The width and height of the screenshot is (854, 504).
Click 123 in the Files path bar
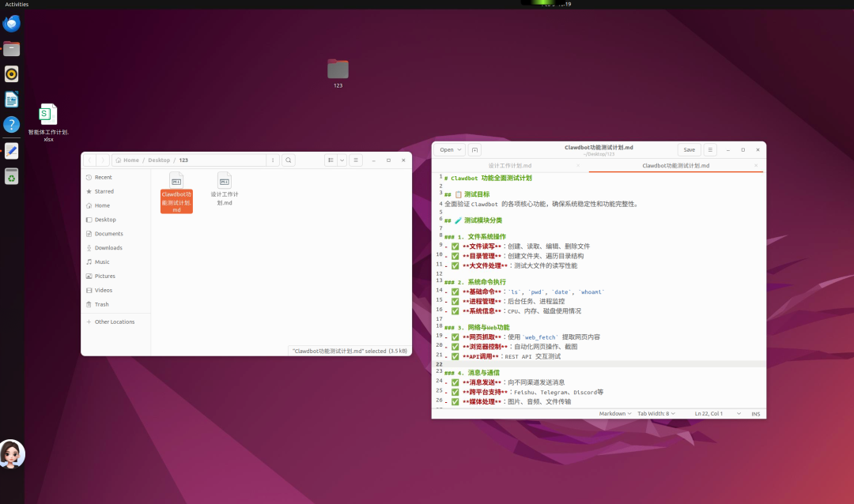pyautogui.click(x=183, y=160)
